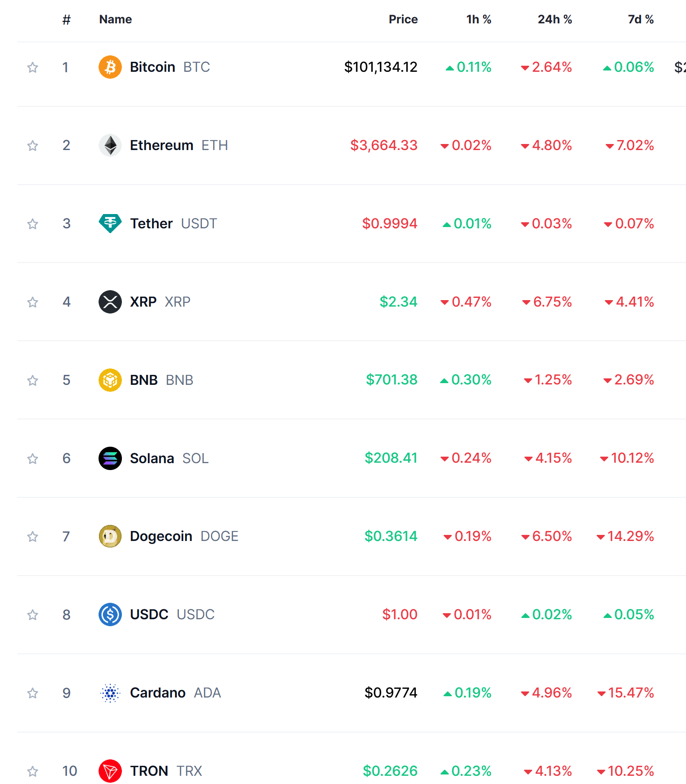Click the USDC logo icon
Viewport: 686px width, 784px height.
(111, 614)
